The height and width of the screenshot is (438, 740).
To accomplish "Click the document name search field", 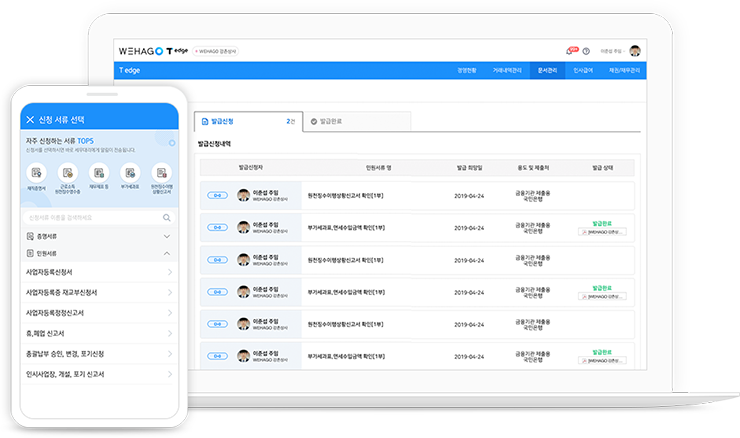I will pyautogui.click(x=90, y=217).
